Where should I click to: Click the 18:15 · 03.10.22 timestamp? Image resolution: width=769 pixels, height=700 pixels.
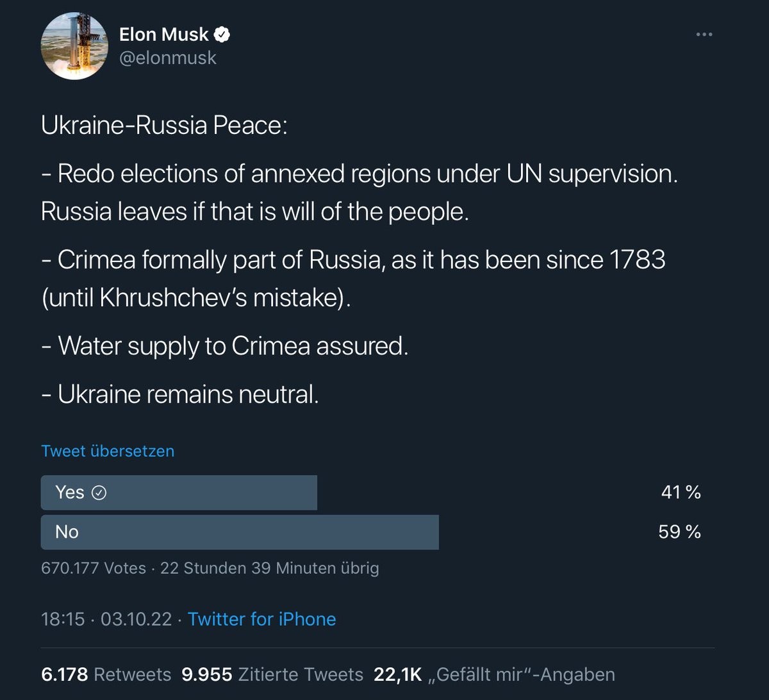coord(106,619)
